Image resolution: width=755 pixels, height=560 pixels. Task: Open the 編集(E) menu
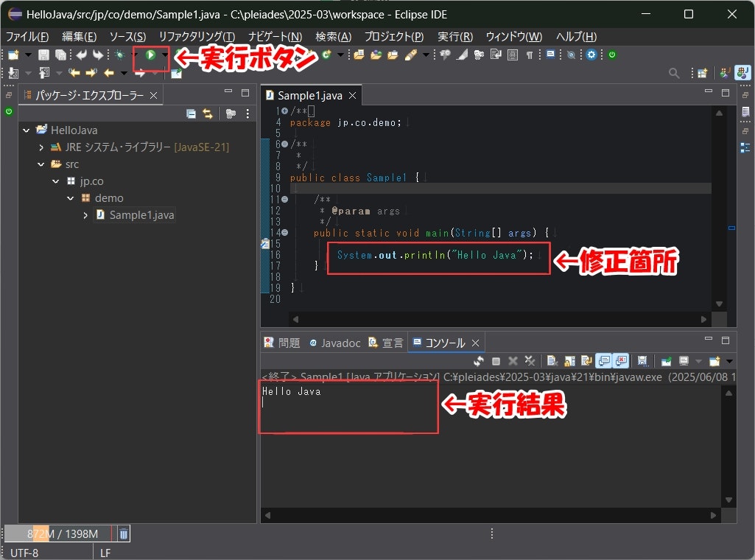[79, 37]
